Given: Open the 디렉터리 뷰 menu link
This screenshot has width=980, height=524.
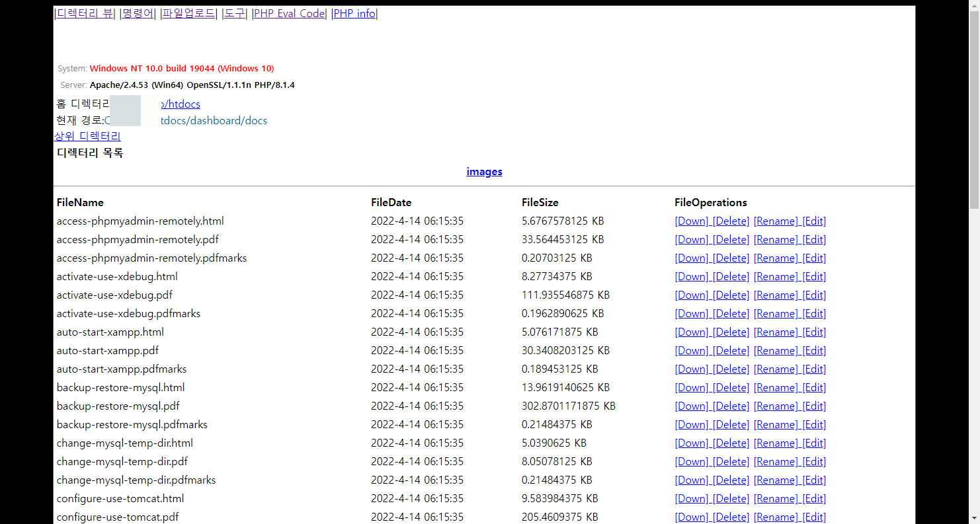Looking at the screenshot, I should 84,13.
